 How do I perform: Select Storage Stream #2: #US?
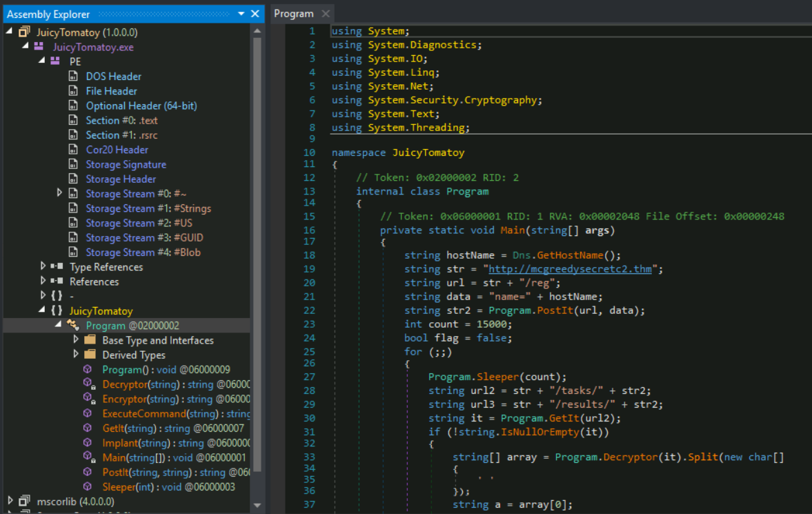(139, 223)
